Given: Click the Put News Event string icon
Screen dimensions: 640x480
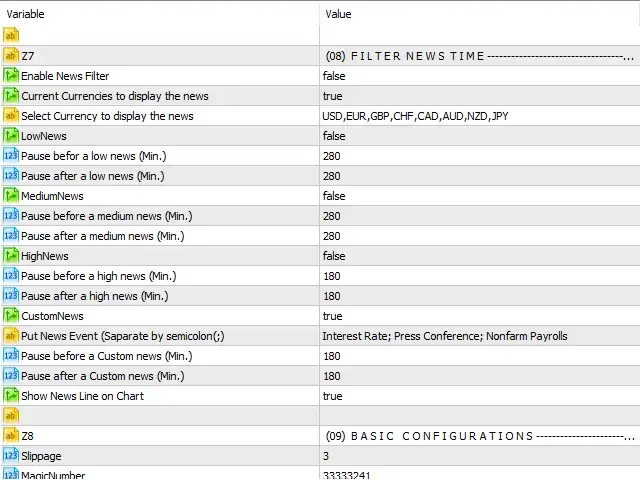Looking at the screenshot, I should (x=11, y=336).
